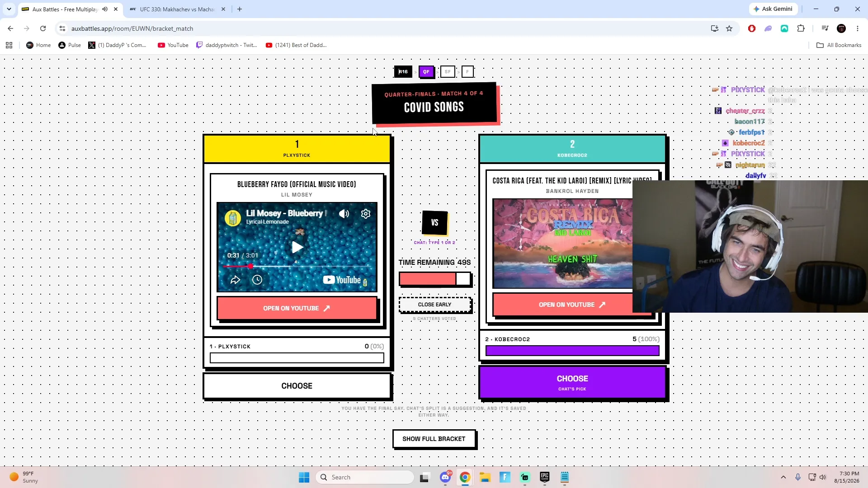Open DaddyP's Com... X bookmark

(118, 45)
